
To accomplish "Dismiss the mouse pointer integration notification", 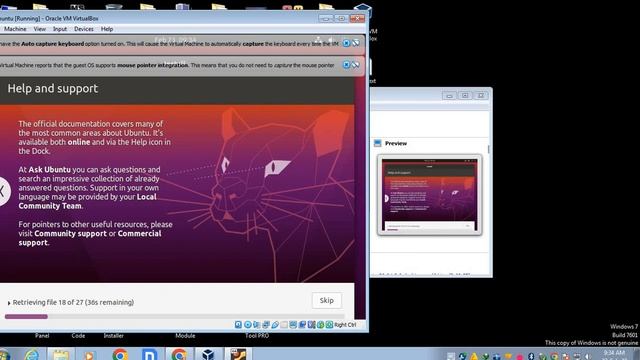I will [346, 65].
